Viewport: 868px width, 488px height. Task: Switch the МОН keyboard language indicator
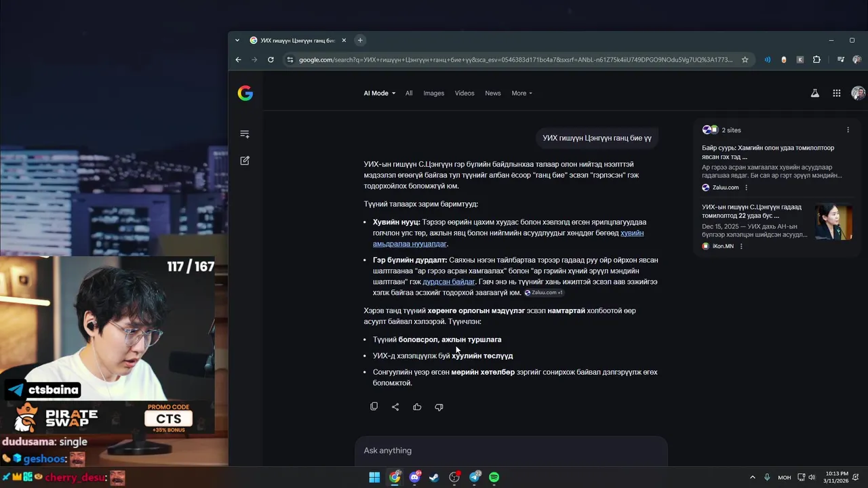(785, 477)
